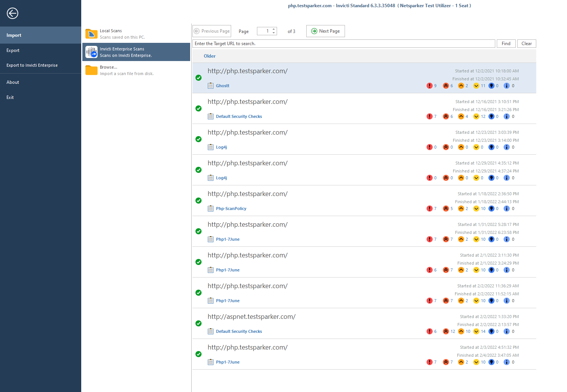Click the Next Page button
The height and width of the screenshot is (392, 567).
326,31
